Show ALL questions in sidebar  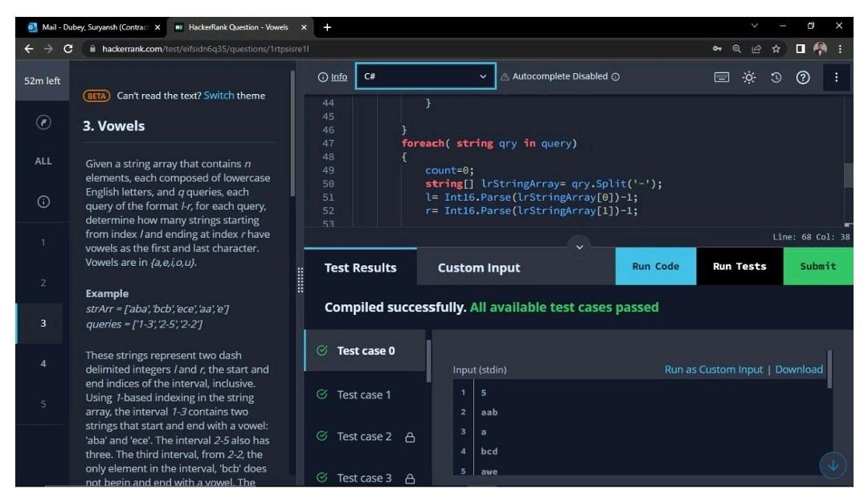(x=43, y=161)
